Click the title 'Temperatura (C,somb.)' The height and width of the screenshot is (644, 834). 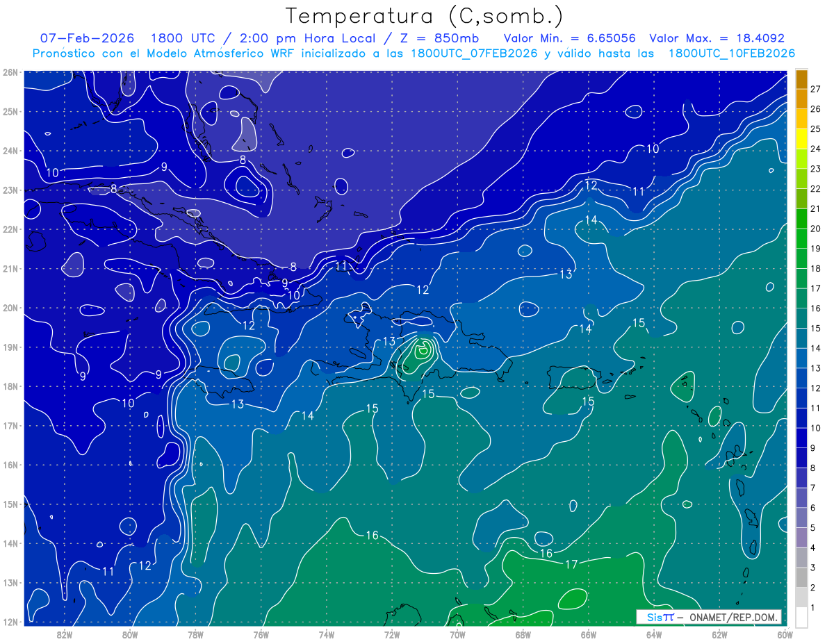[425, 16]
